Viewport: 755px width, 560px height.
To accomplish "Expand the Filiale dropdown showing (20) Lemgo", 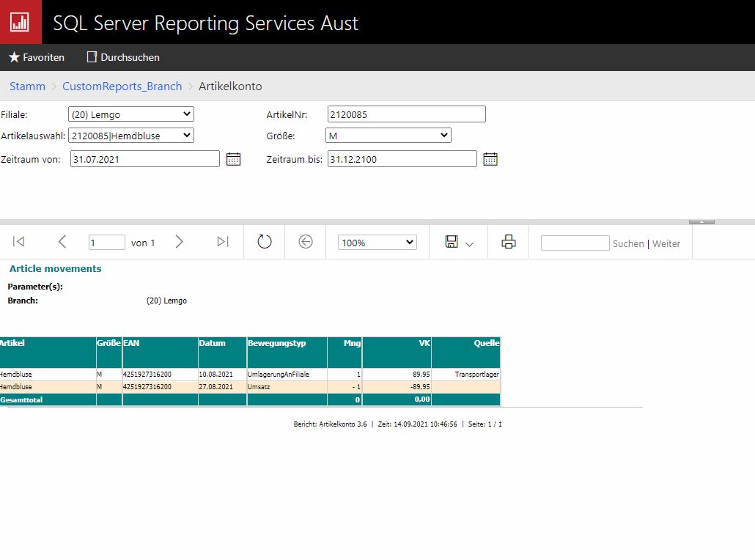I will tap(130, 114).
